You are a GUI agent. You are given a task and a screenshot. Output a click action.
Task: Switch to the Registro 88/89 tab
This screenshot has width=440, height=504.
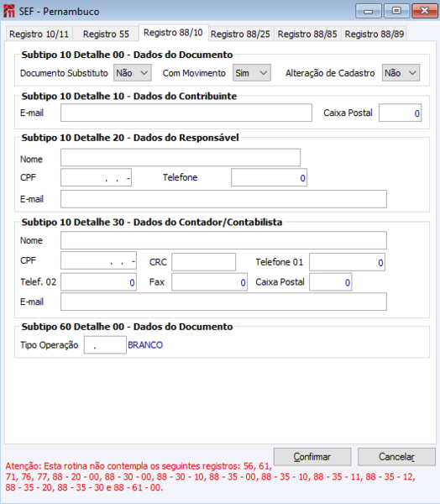point(375,34)
